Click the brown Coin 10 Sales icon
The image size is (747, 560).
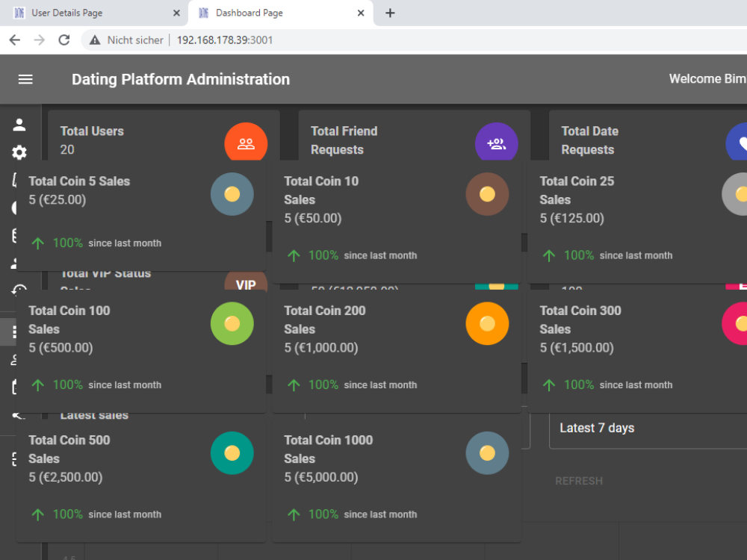(487, 194)
